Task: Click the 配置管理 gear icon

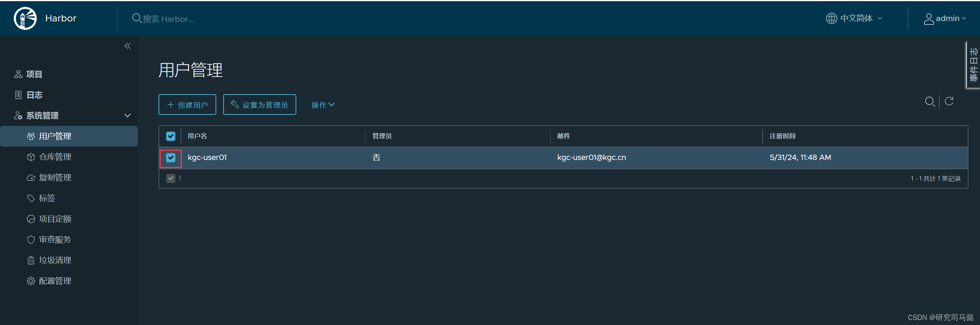Action: tap(31, 281)
